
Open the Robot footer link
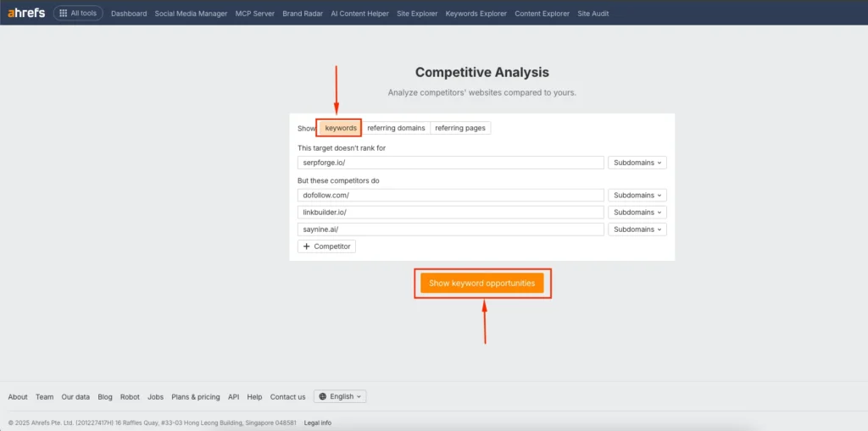point(130,396)
